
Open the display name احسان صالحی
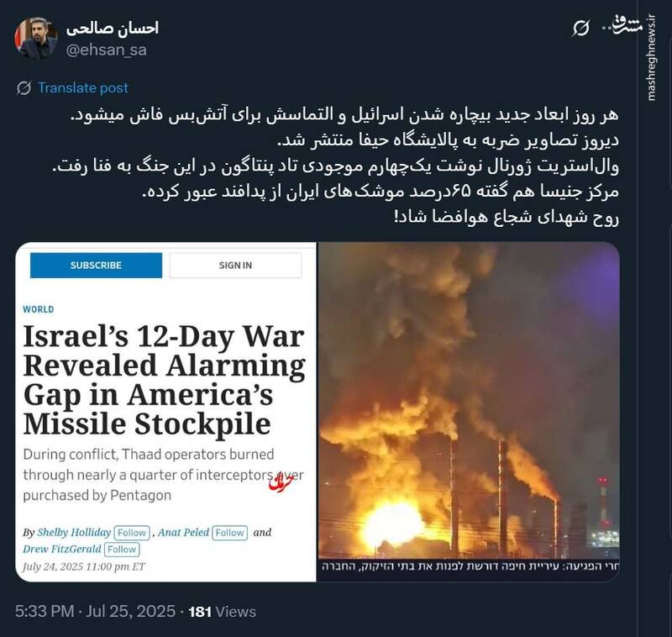(113, 28)
